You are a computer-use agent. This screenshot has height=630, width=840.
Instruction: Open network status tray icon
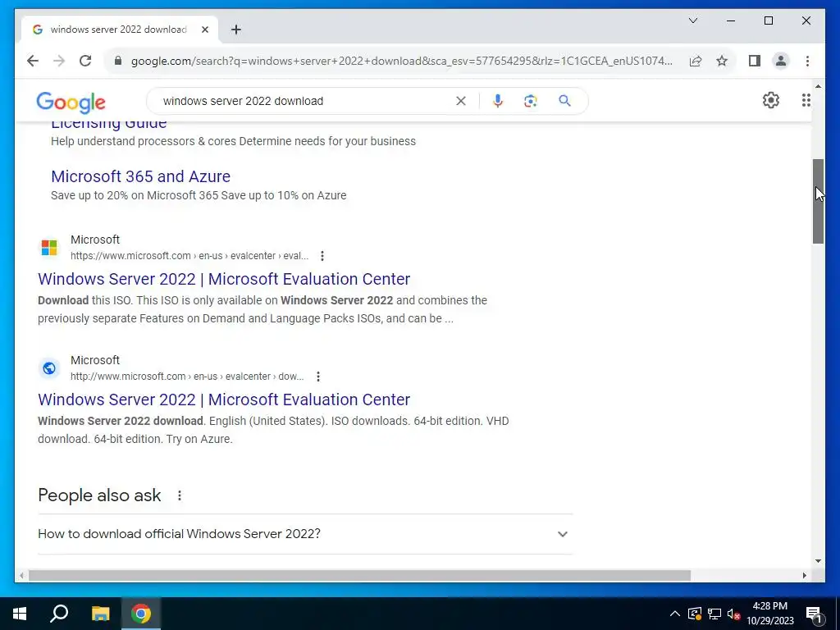click(714, 614)
